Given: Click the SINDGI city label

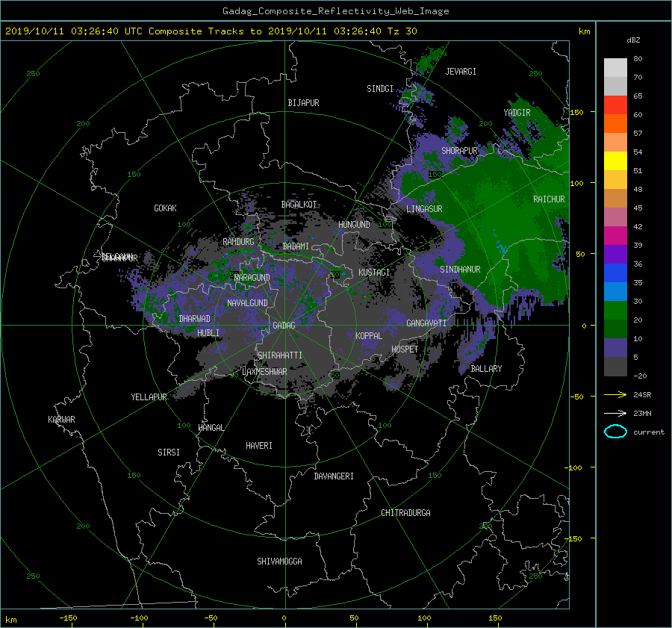Looking at the screenshot, I should pyautogui.click(x=380, y=89).
